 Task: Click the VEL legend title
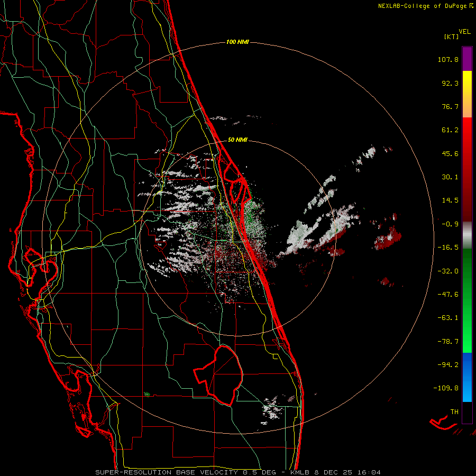pyautogui.click(x=465, y=32)
